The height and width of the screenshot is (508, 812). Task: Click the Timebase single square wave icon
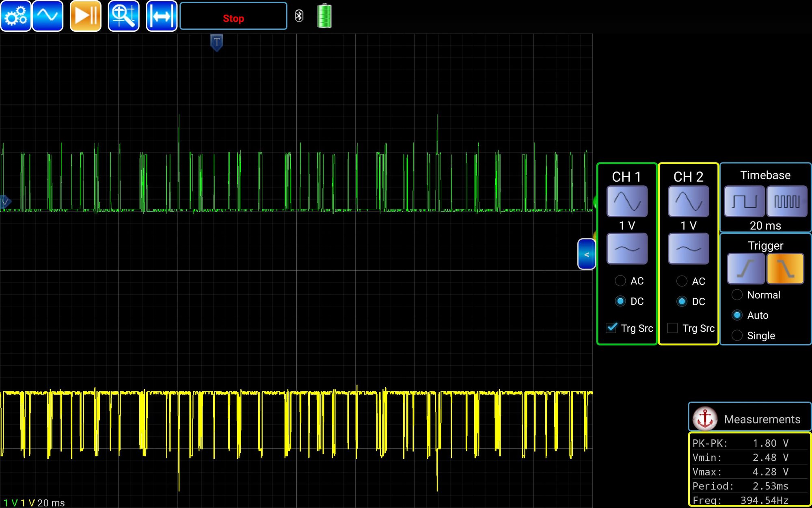click(744, 201)
